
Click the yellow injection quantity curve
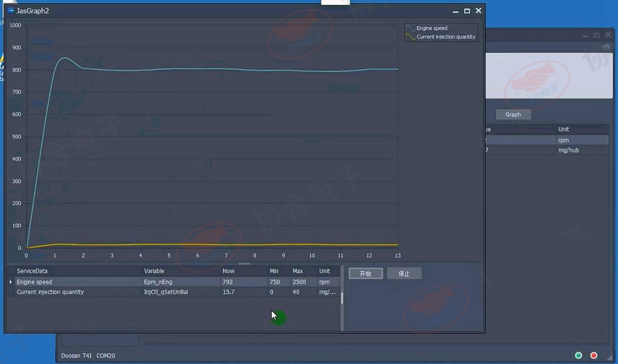213,244
